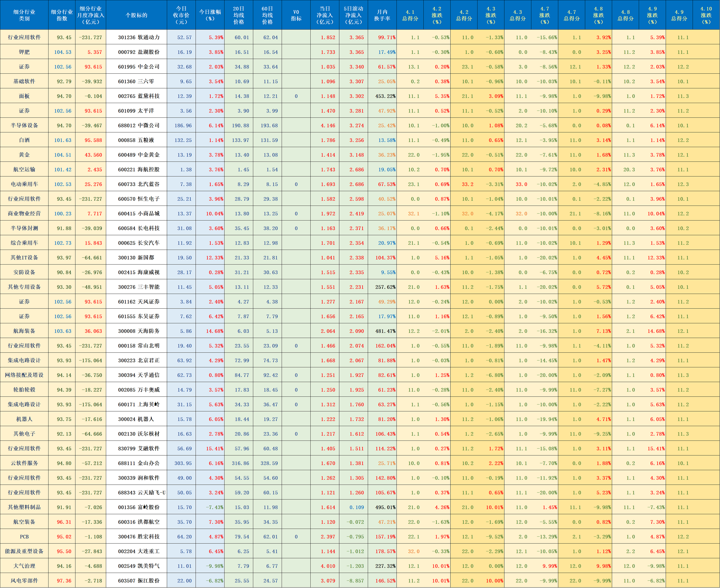Click the 细分行业指数 column header
This screenshot has width=720, height=588.
[x=62, y=15]
